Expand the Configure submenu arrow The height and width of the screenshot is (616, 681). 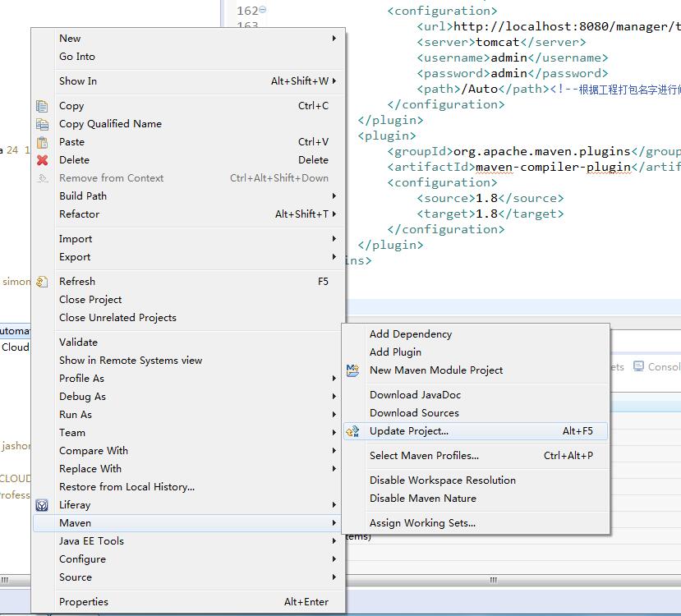[334, 559]
